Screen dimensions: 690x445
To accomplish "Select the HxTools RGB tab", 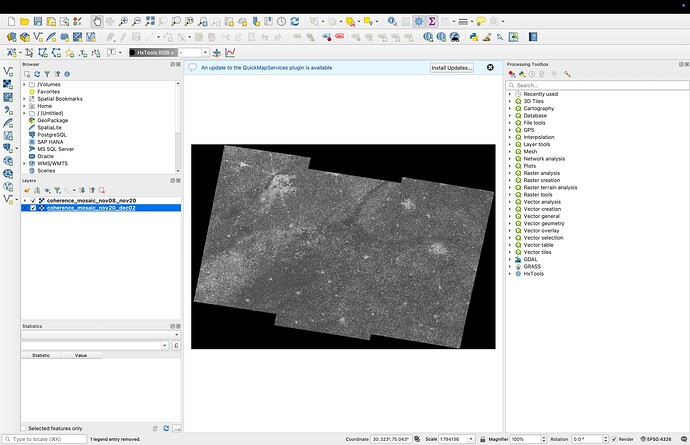I will click(x=152, y=52).
